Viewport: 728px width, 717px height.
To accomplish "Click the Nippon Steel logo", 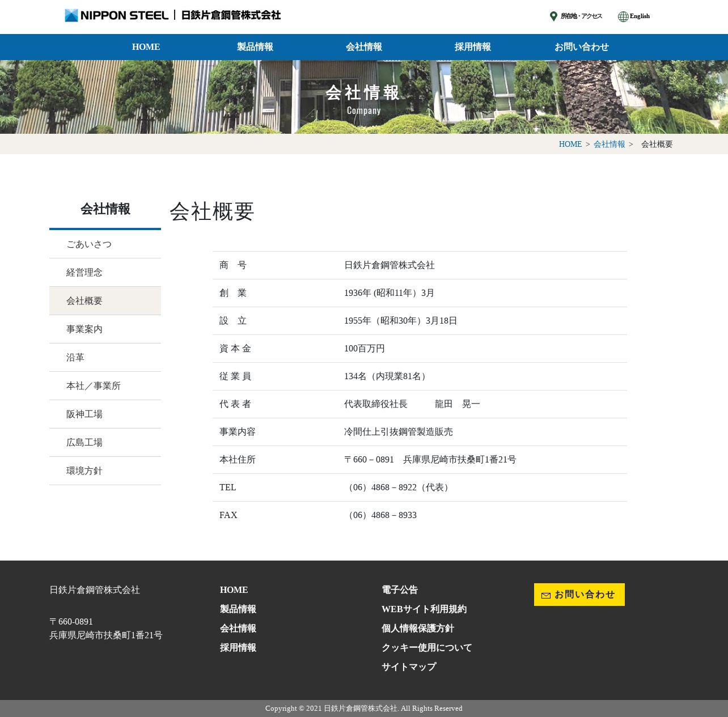I will tap(116, 15).
